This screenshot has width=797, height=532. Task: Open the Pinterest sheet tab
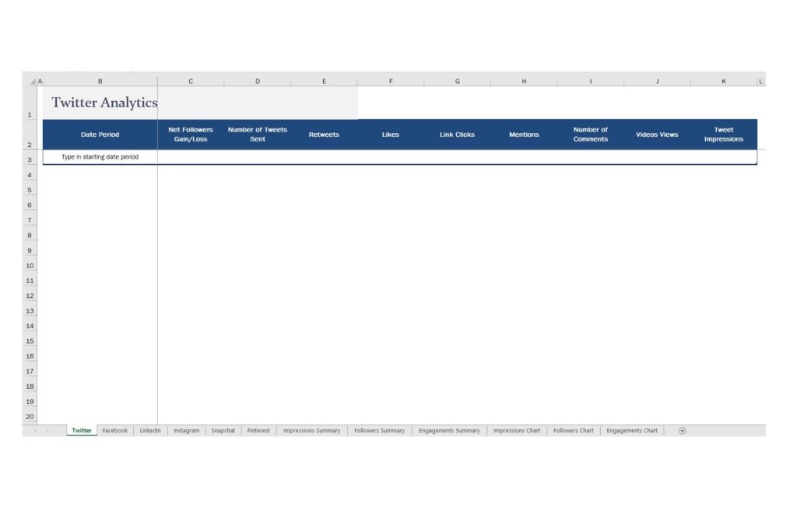pos(258,430)
